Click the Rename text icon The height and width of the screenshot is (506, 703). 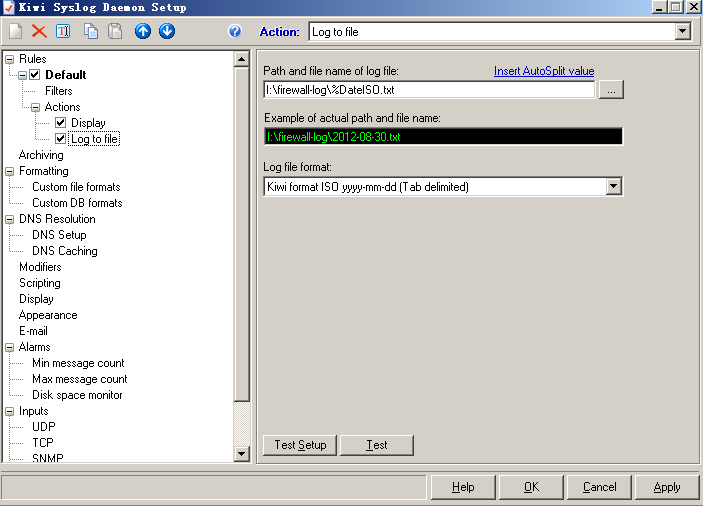pos(63,31)
